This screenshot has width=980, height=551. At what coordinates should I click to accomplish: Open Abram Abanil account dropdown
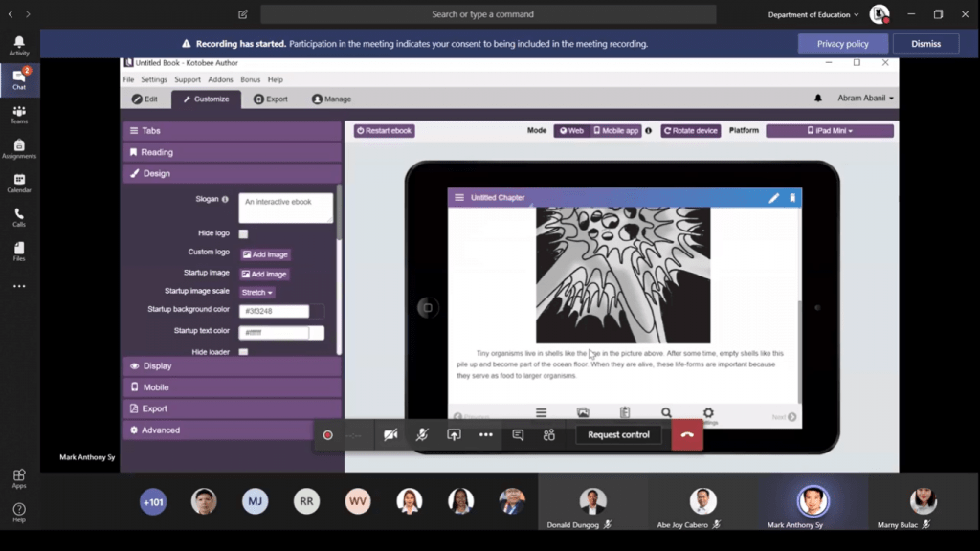865,99
